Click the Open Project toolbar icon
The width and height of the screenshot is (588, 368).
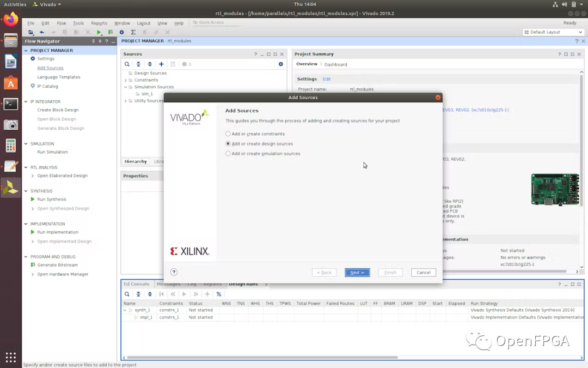pos(30,32)
